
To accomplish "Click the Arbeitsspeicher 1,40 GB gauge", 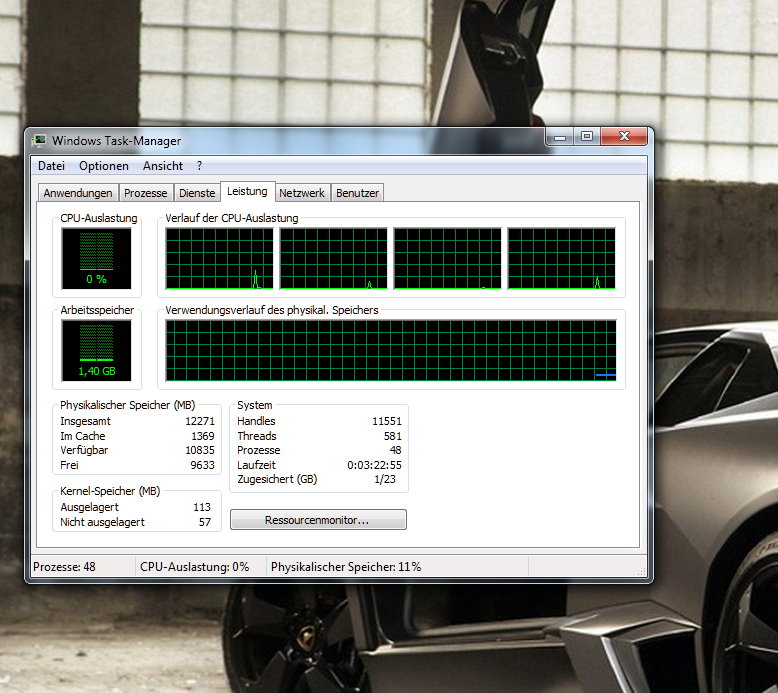I will coord(96,350).
